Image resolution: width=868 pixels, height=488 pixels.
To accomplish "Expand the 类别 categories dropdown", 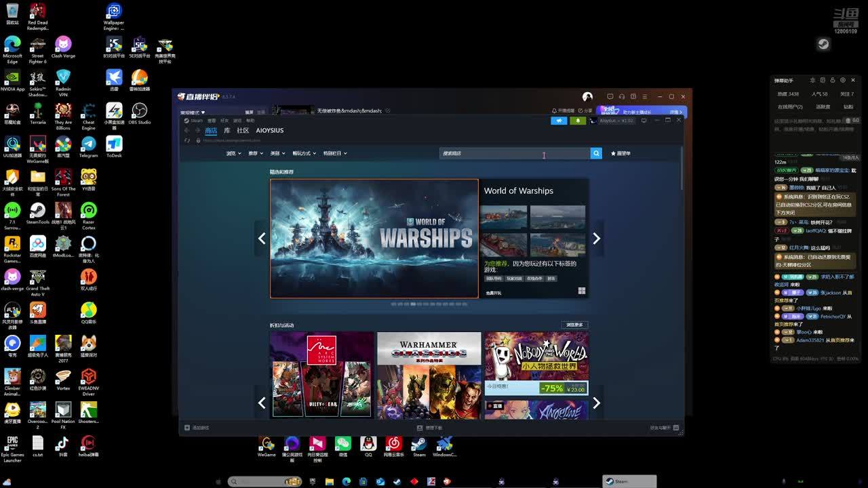I will pyautogui.click(x=277, y=153).
